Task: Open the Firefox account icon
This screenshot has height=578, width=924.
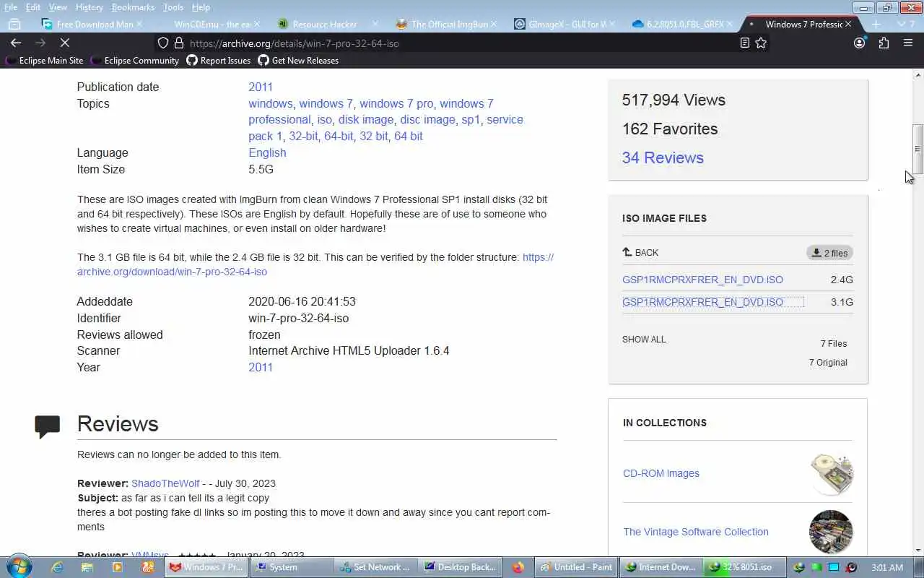Action: pyautogui.click(x=859, y=43)
